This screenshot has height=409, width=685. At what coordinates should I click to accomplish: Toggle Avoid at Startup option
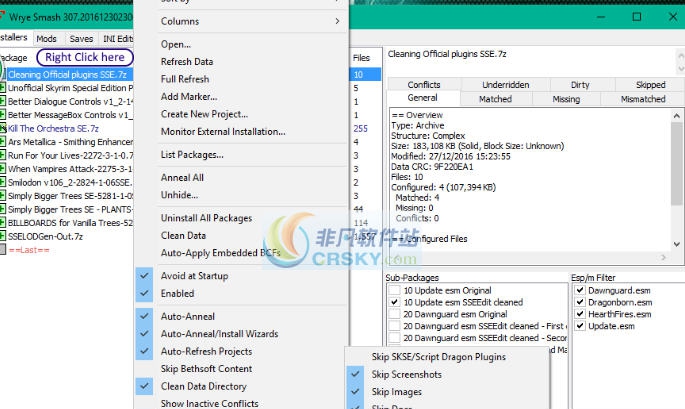(241, 276)
